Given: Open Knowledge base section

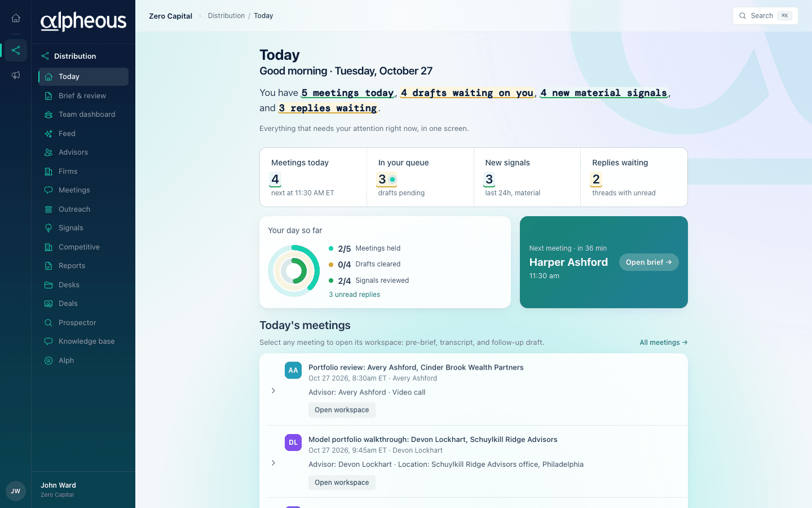Looking at the screenshot, I should pyautogui.click(x=83, y=341).
